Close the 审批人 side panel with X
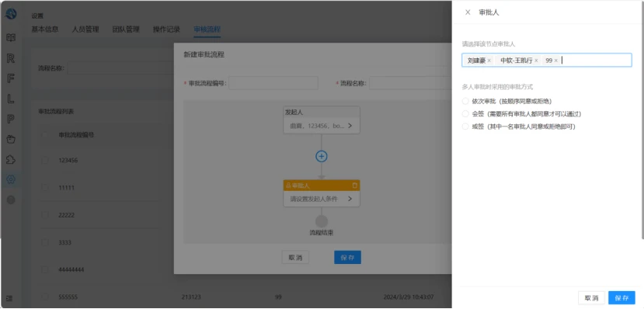This screenshot has height=309, width=644. 468,12
